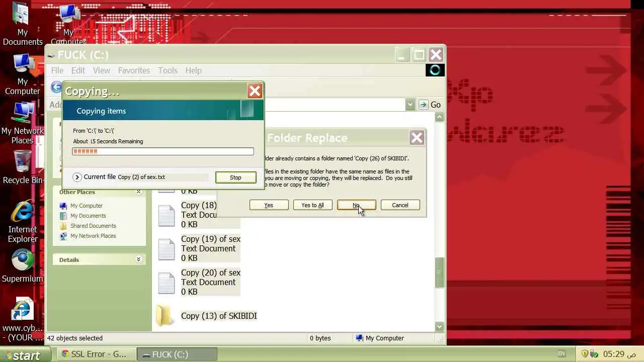Launch Supermium browser desktop icon
Image resolution: width=644 pixels, height=362 pixels.
click(22, 266)
